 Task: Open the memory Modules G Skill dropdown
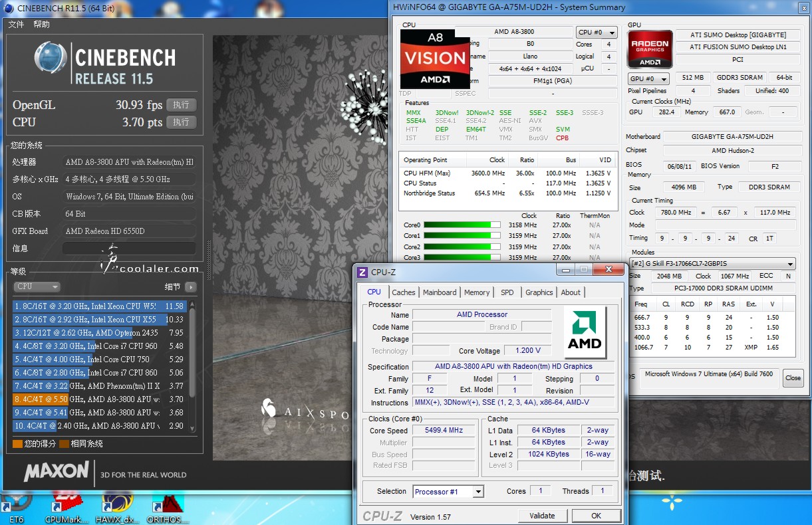point(712,264)
